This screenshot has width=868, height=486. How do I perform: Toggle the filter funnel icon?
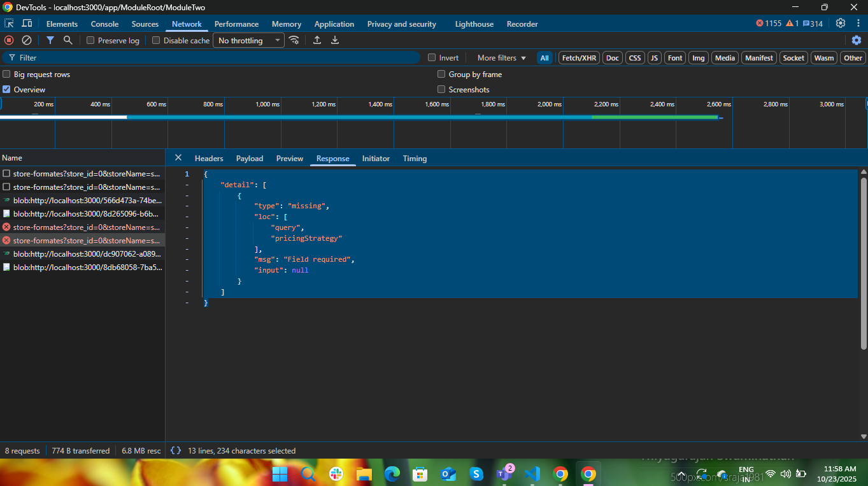[50, 40]
